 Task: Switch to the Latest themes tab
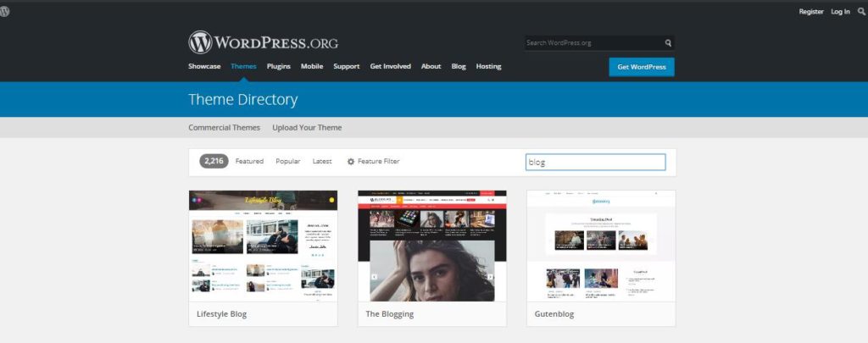click(x=322, y=161)
